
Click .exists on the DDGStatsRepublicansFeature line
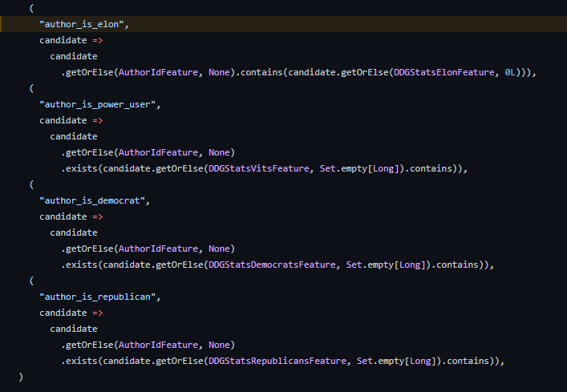[79, 361]
